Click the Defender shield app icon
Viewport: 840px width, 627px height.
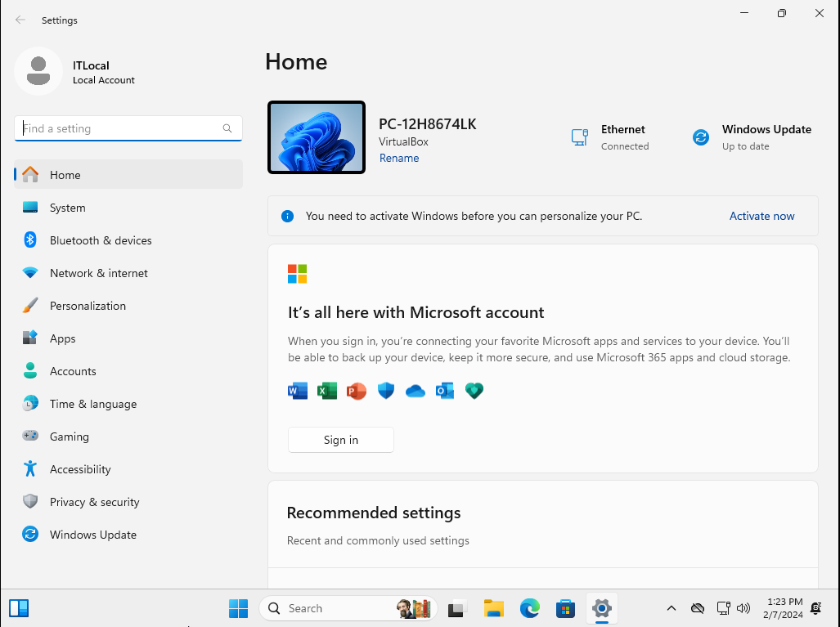pos(386,391)
